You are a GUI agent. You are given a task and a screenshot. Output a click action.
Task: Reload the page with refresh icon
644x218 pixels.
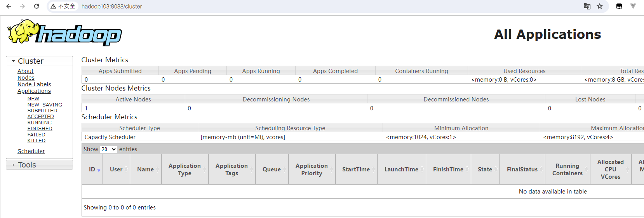[x=37, y=6]
